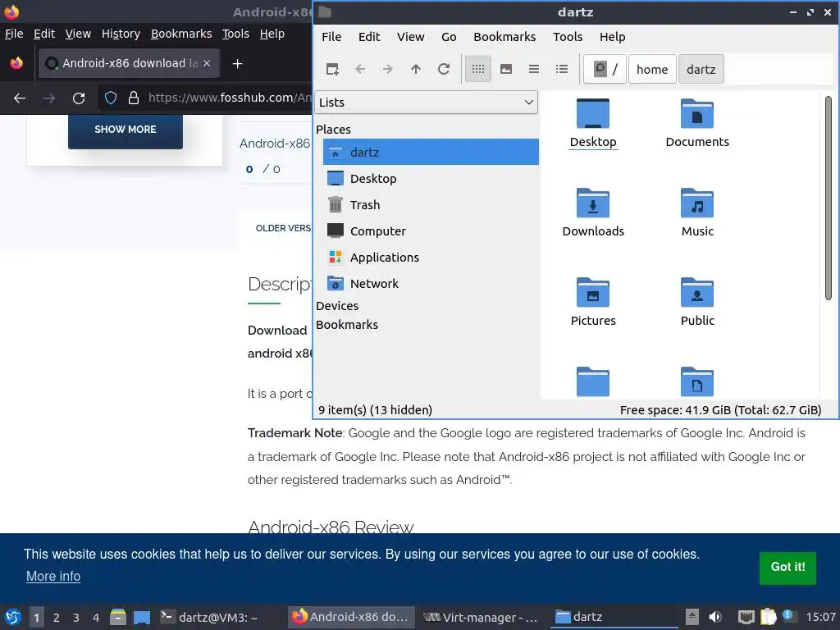840x630 pixels.
Task: Switch to compact list view mode
Action: pos(533,69)
